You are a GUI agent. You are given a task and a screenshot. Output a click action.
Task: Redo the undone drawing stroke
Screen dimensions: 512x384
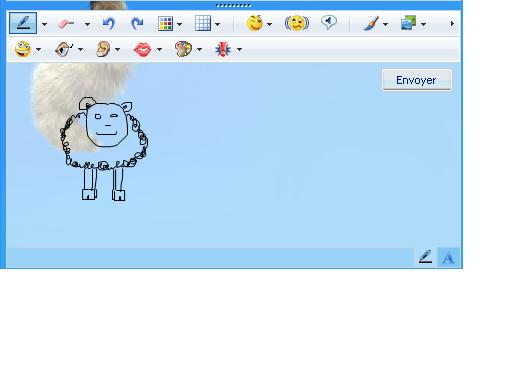point(137,23)
